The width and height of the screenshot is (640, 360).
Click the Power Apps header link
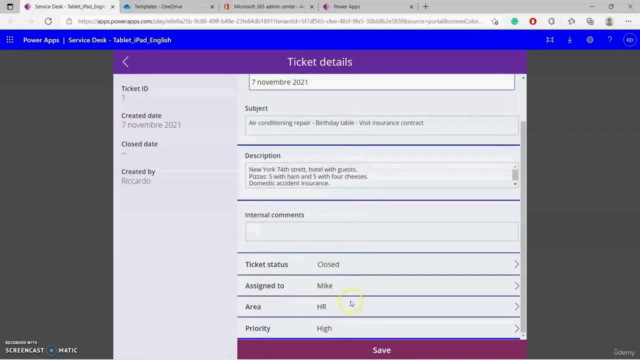41,40
